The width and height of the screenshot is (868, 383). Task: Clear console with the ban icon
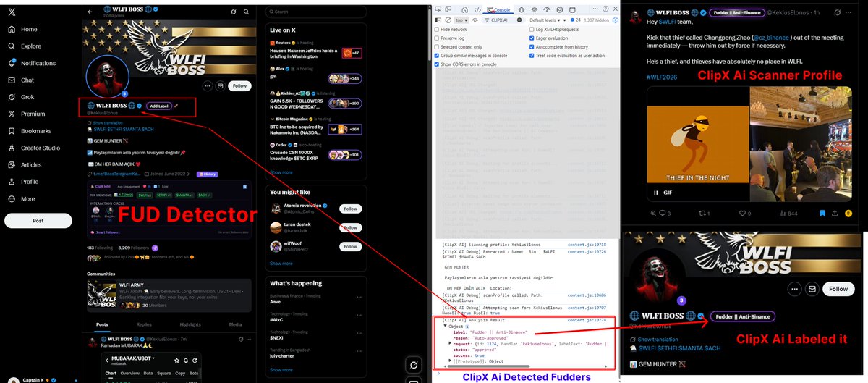[448, 20]
